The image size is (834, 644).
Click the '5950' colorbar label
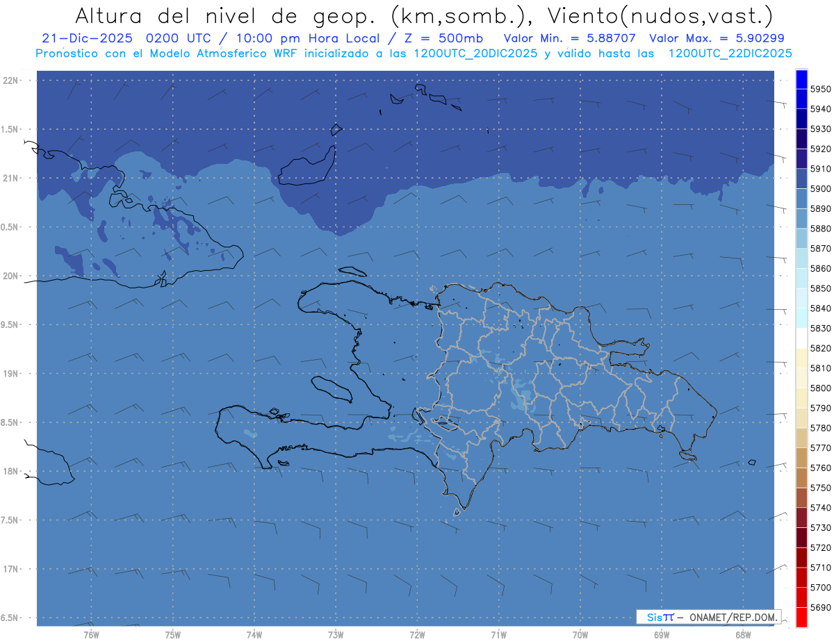tap(821, 89)
